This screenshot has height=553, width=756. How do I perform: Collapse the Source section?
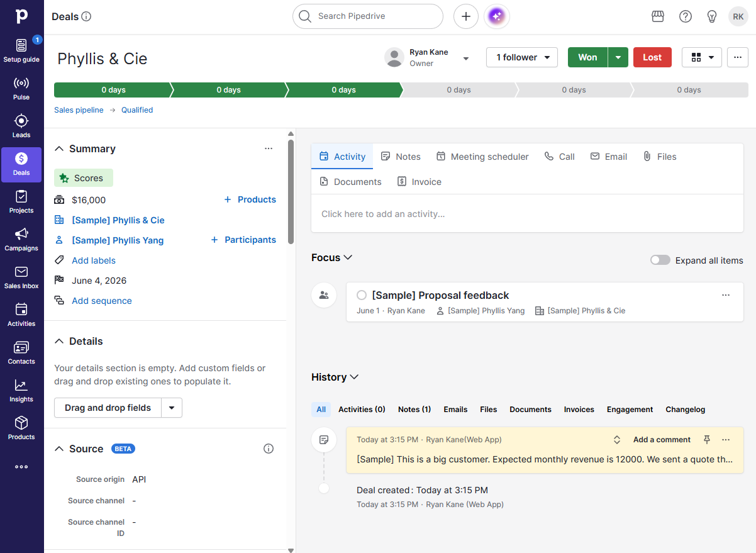pos(59,449)
